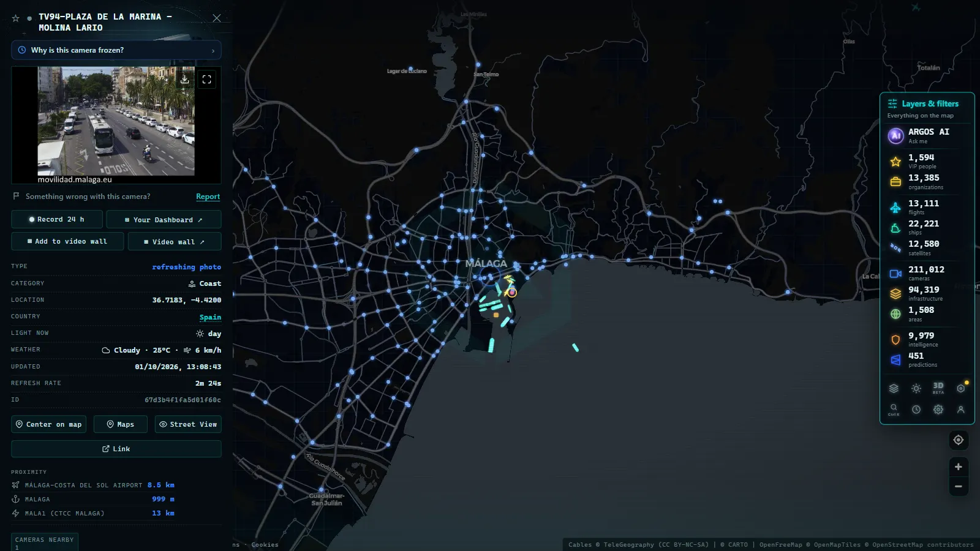Image resolution: width=980 pixels, height=551 pixels.
Task: Add camera to video wall
Action: (x=67, y=241)
